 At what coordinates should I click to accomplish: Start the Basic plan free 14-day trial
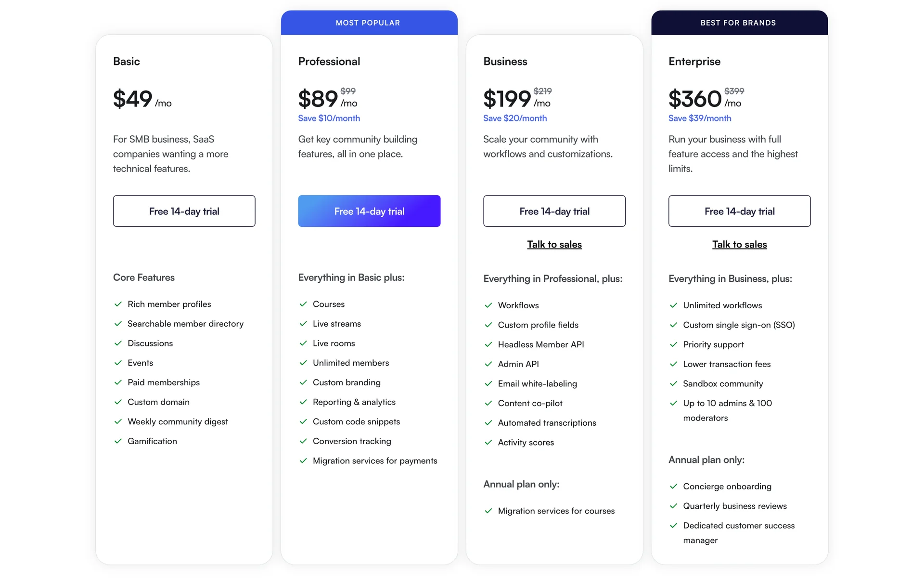184,211
